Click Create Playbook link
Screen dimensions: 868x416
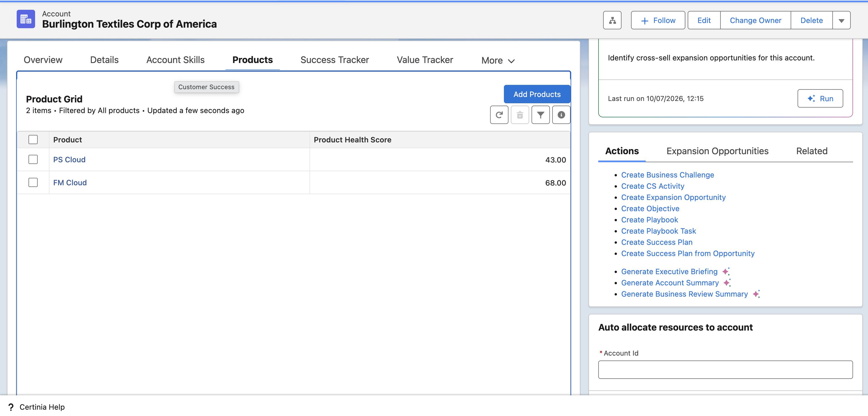[x=649, y=220]
